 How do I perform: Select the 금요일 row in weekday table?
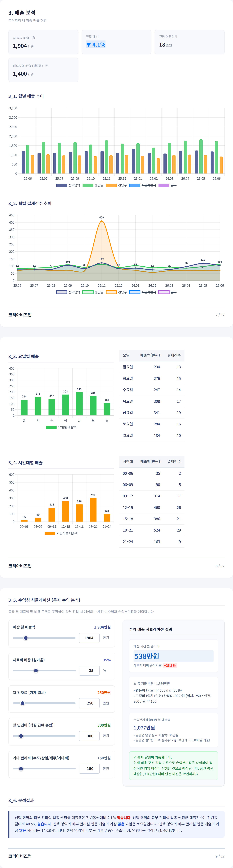(152, 413)
